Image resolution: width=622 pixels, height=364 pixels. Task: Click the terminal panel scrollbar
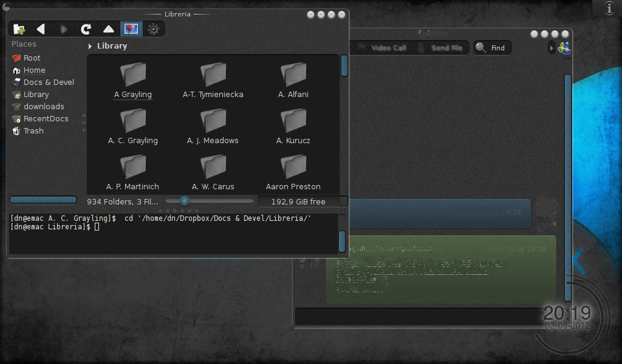pos(342,241)
